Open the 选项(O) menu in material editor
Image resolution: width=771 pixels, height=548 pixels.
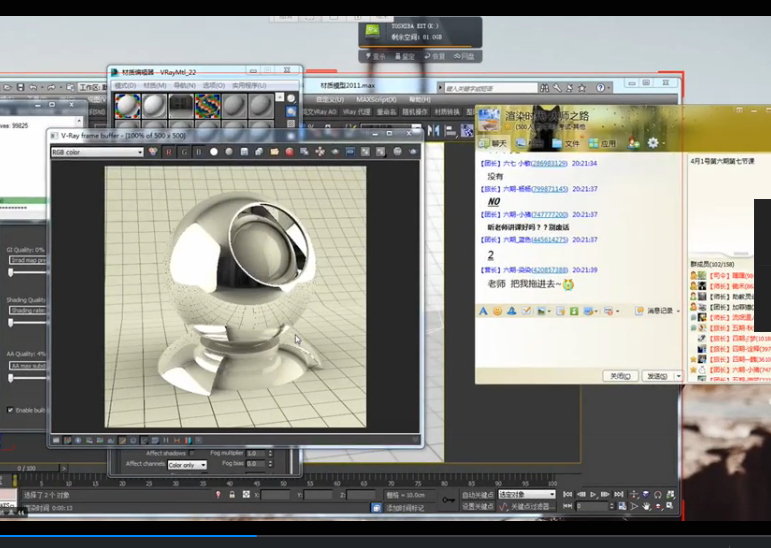tap(214, 86)
